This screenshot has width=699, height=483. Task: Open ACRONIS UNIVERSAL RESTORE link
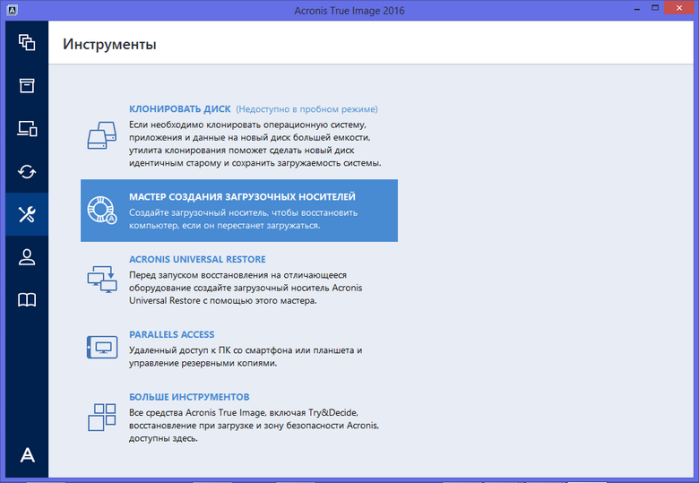click(197, 260)
